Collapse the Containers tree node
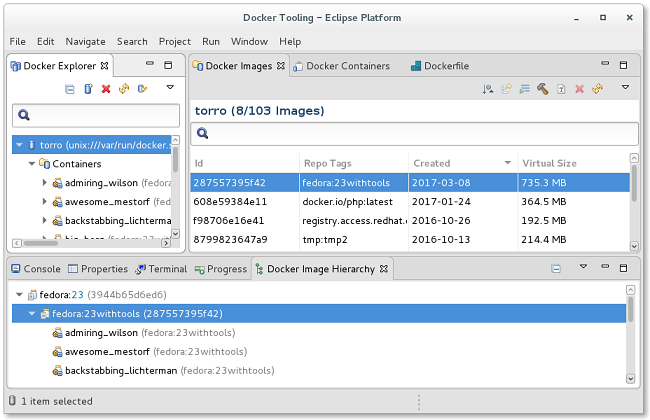650x420 pixels. 32,164
